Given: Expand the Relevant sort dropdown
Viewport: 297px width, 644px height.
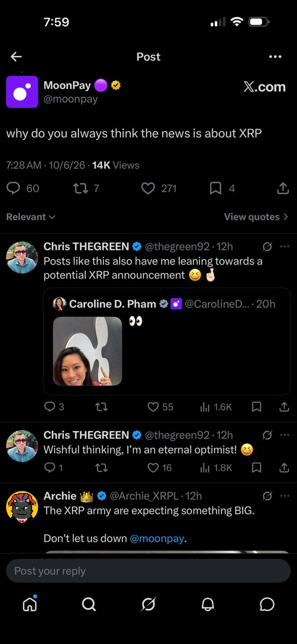Looking at the screenshot, I should [31, 217].
